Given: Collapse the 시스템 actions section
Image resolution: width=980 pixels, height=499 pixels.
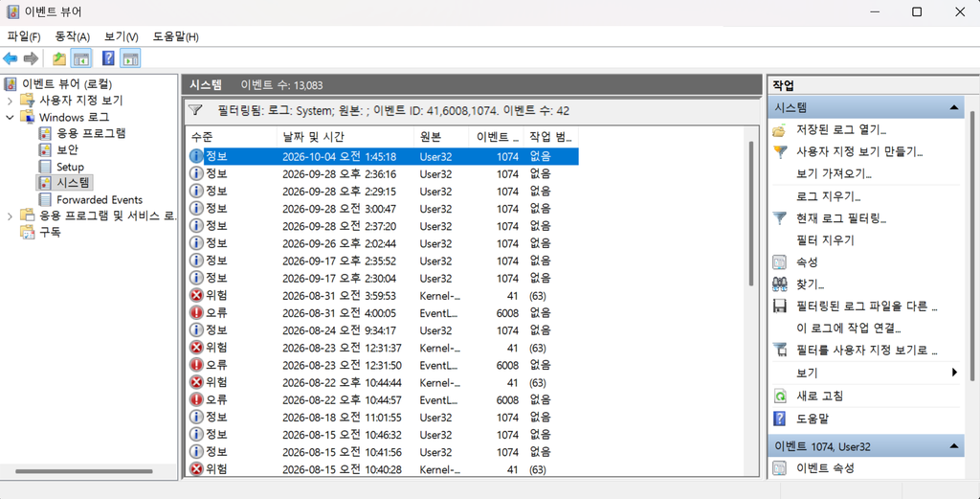Looking at the screenshot, I should [x=954, y=107].
